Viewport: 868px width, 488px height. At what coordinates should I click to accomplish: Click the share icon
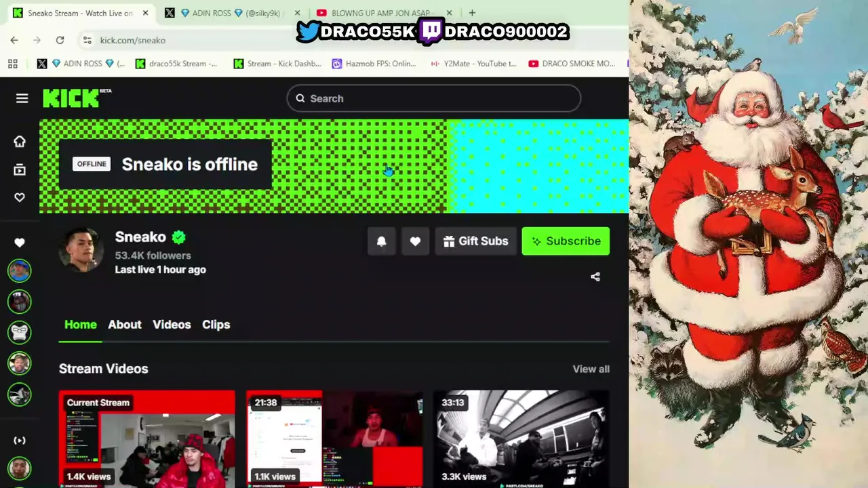click(595, 277)
